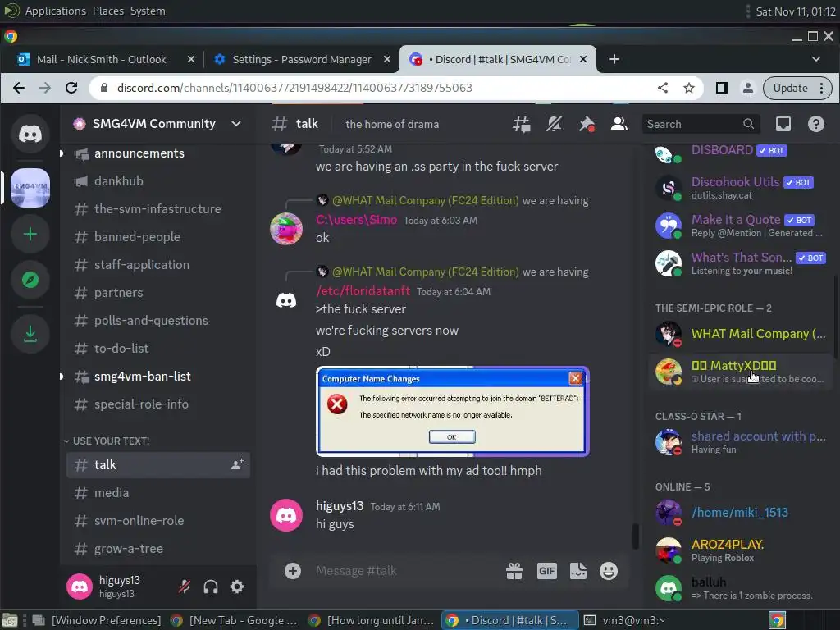
Task: Switch to Settings - Password Manager tab
Action: coord(301,59)
